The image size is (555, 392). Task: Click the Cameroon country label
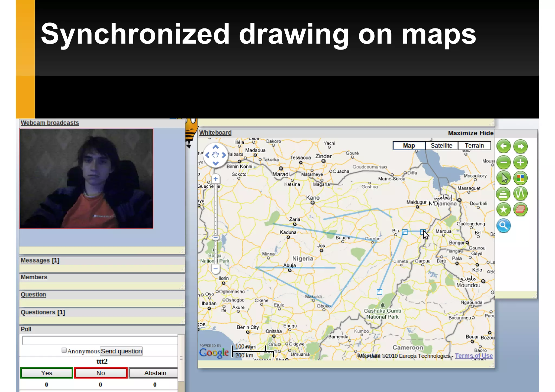(408, 348)
